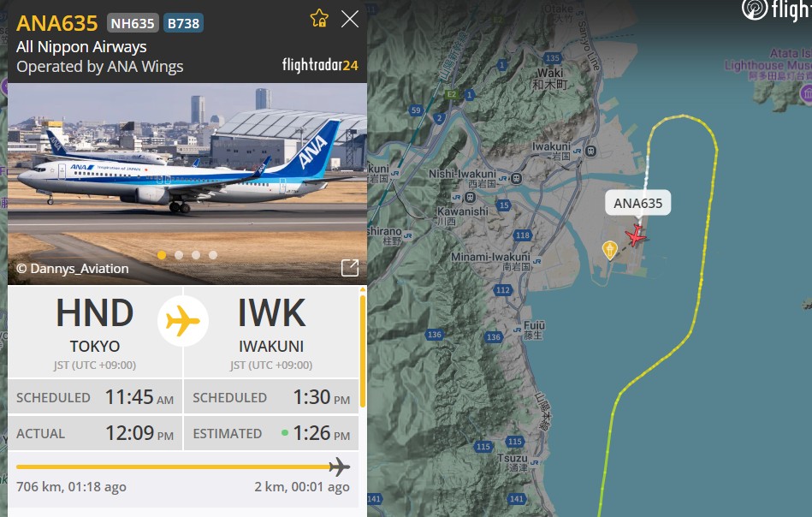
Task: Click the ANA635 callsign label on map
Action: pyautogui.click(x=638, y=203)
